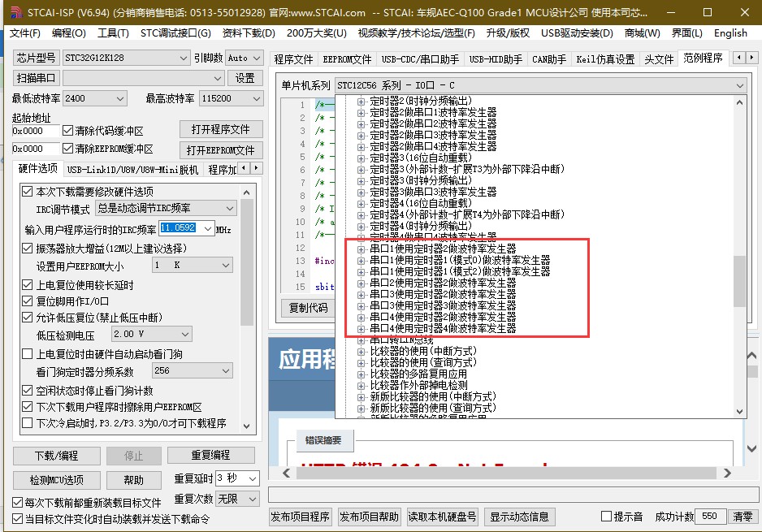Switch to the 程序文件 tab
The width and height of the screenshot is (762, 532).
(293, 59)
